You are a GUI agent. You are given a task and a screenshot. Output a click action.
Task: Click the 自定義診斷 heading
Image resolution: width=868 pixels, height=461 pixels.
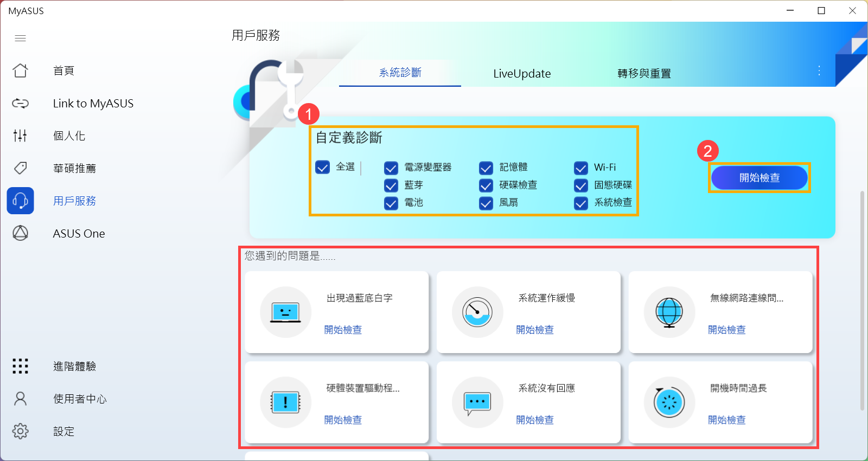(x=349, y=137)
